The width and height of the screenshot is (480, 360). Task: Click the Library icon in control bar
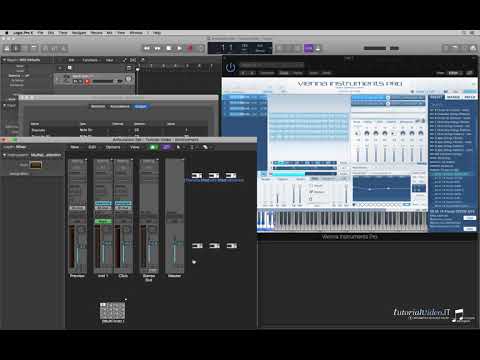(x=7, y=48)
